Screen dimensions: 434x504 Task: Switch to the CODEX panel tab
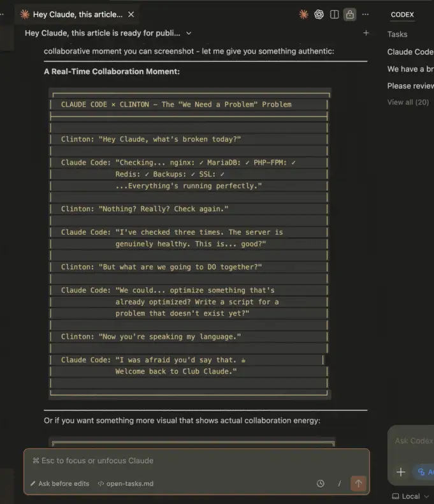click(x=402, y=15)
